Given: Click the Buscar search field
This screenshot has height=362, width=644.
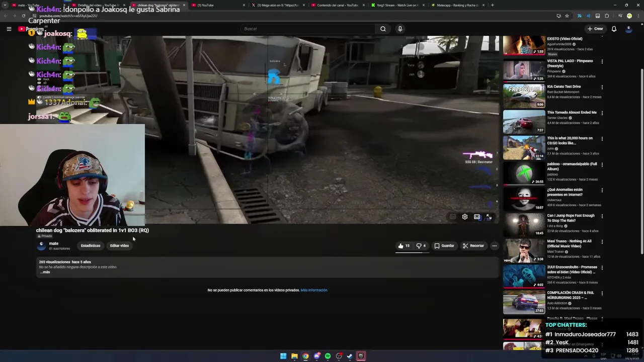Looking at the screenshot, I should point(307,29).
